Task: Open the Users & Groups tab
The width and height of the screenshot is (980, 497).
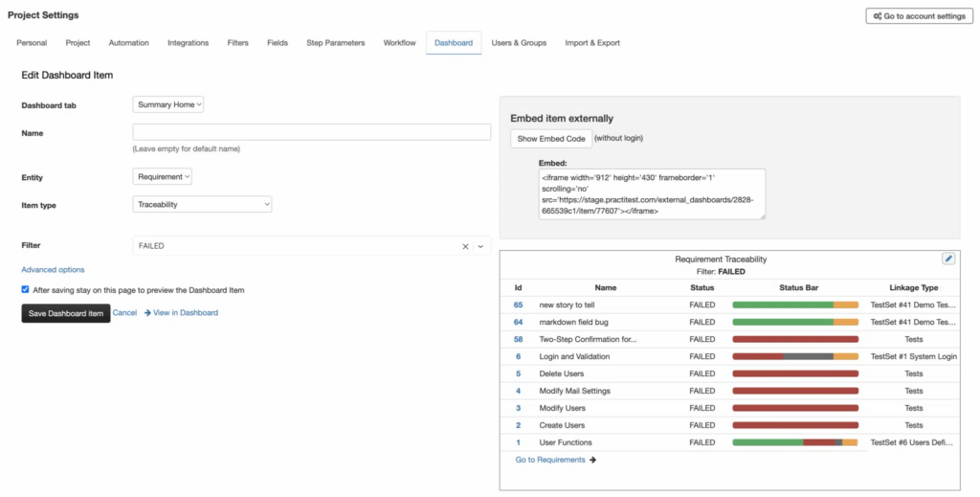Action: tap(519, 43)
